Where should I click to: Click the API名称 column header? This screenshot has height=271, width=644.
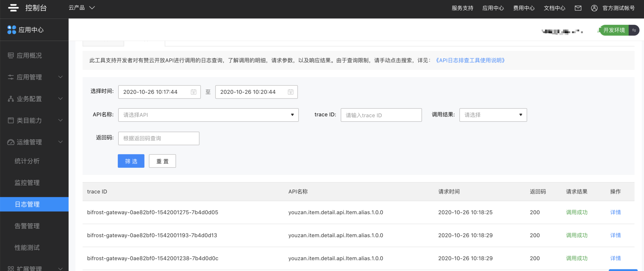point(298,192)
